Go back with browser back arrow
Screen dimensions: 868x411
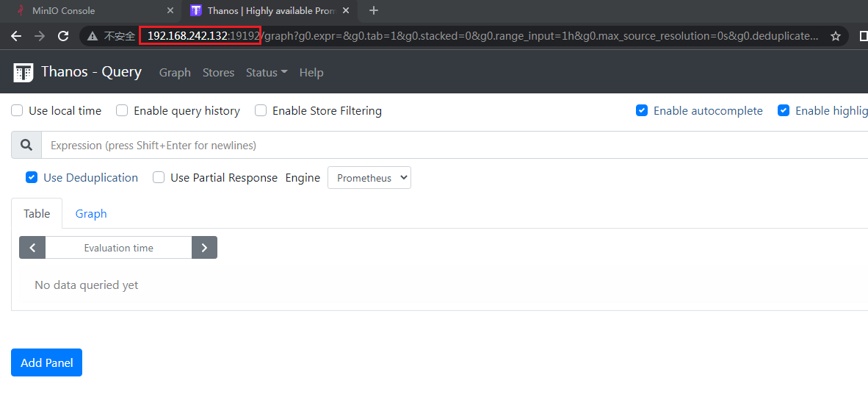click(16, 36)
